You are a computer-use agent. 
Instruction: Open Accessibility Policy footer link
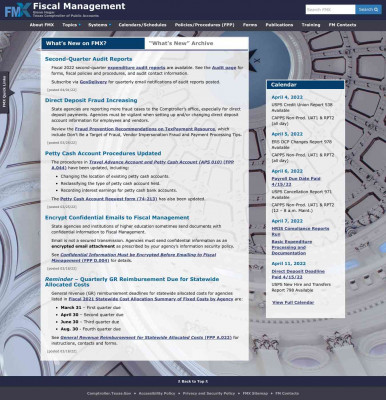tap(157, 394)
